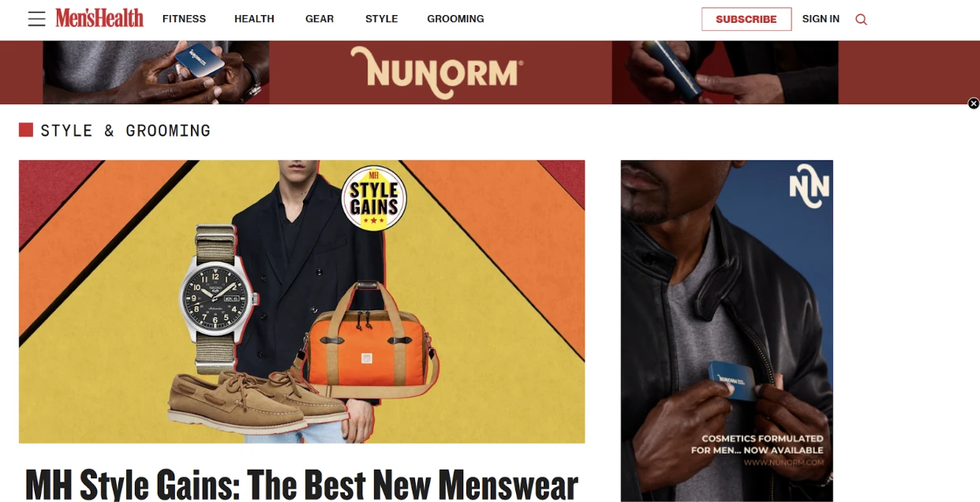The width and height of the screenshot is (980, 502).
Task: Open the Fitness menu
Action: pyautogui.click(x=184, y=19)
